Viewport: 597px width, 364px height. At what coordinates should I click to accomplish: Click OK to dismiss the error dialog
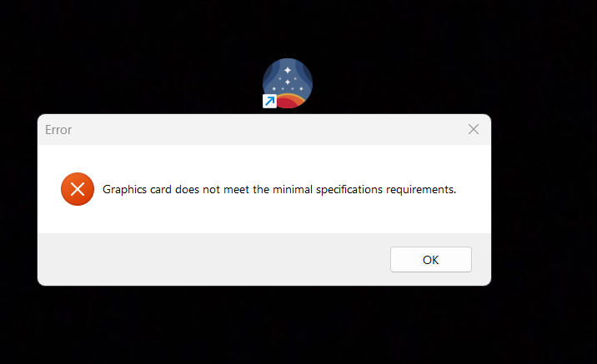[430, 259]
